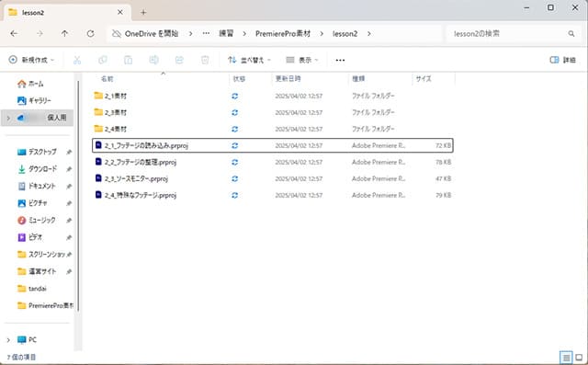Screen dimensions: 588x365
Task: Expand chevron after OneDrive breadcrumb
Action: click(x=190, y=34)
